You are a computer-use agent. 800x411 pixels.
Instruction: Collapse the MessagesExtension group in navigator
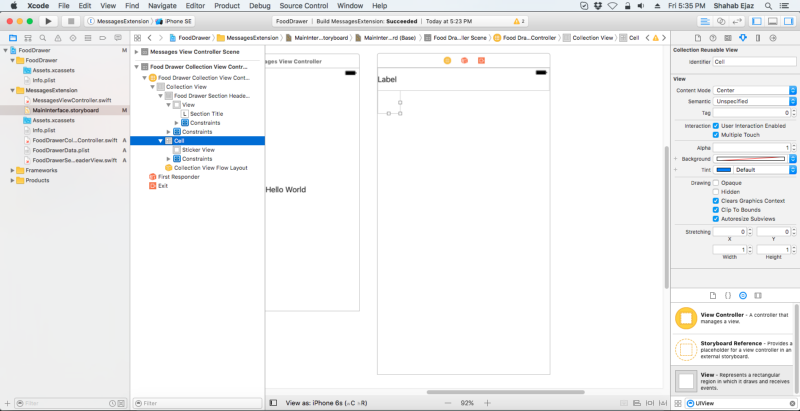point(13,90)
